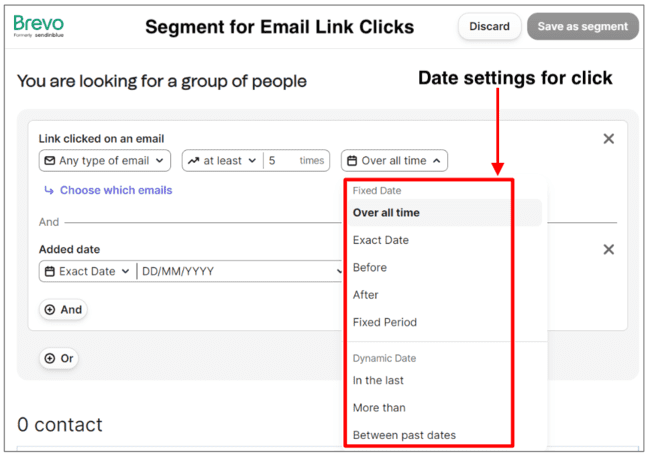Choose the Before date option
650x459 pixels.
pyautogui.click(x=370, y=268)
